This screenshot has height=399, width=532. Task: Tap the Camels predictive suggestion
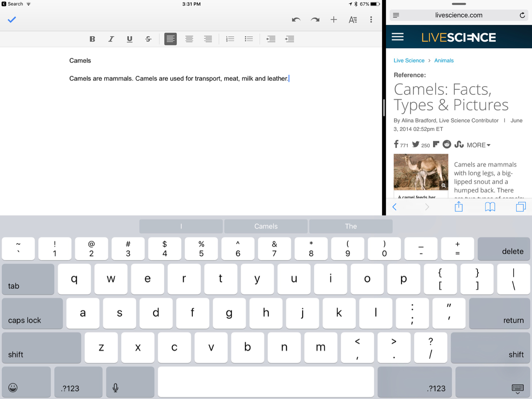[266, 226]
